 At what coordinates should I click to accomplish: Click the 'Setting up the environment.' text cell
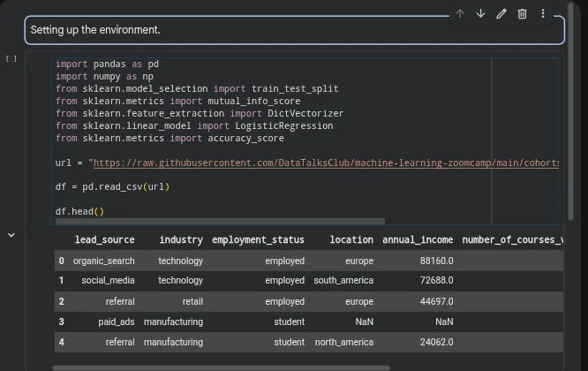point(294,30)
